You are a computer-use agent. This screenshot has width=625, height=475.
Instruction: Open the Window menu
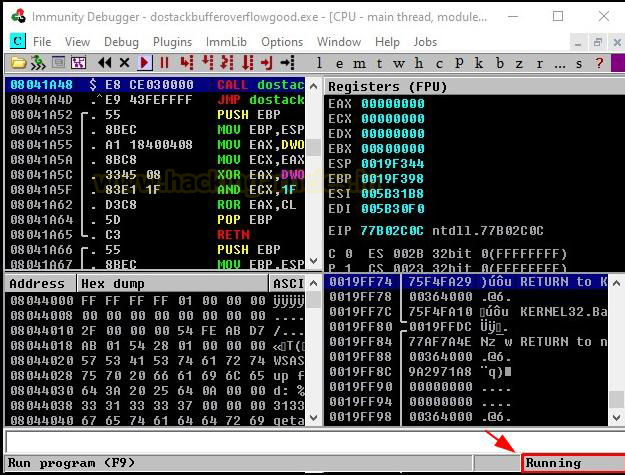click(x=339, y=42)
